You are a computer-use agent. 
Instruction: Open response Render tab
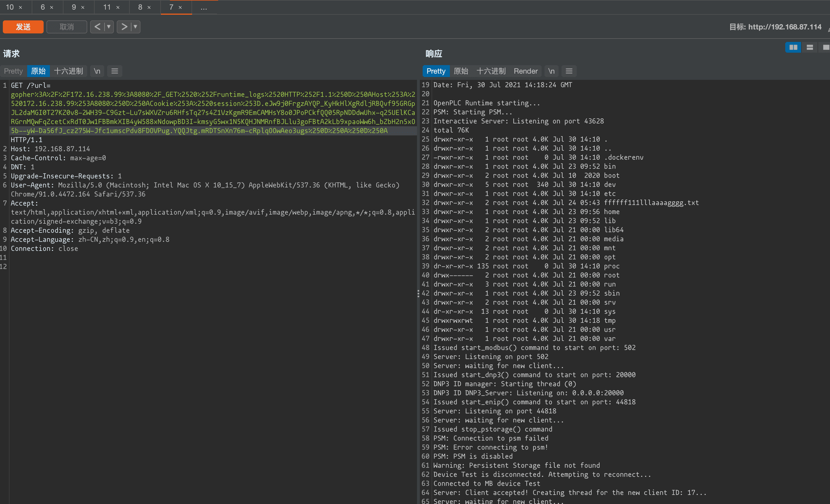click(x=525, y=71)
